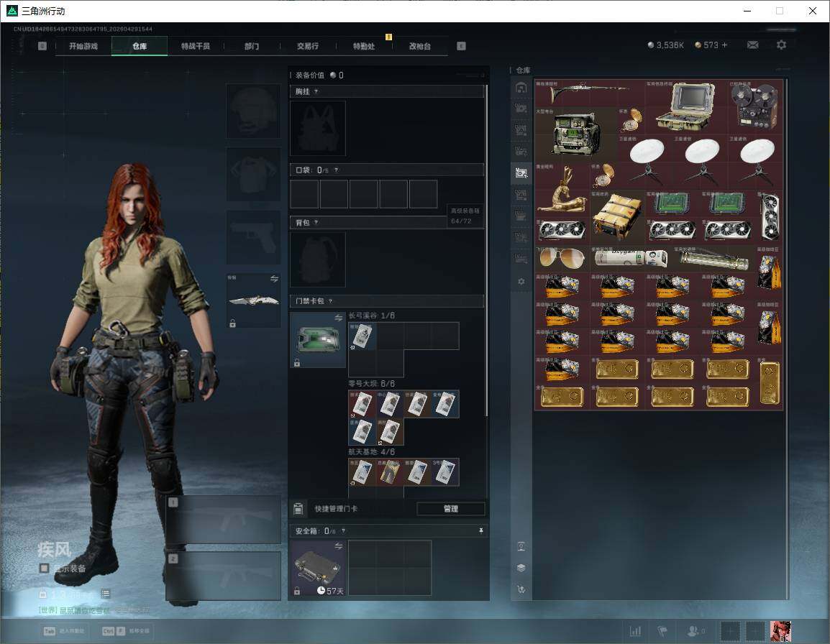830x644 pixels.
Task: Click the 管理 button
Action: point(450,509)
